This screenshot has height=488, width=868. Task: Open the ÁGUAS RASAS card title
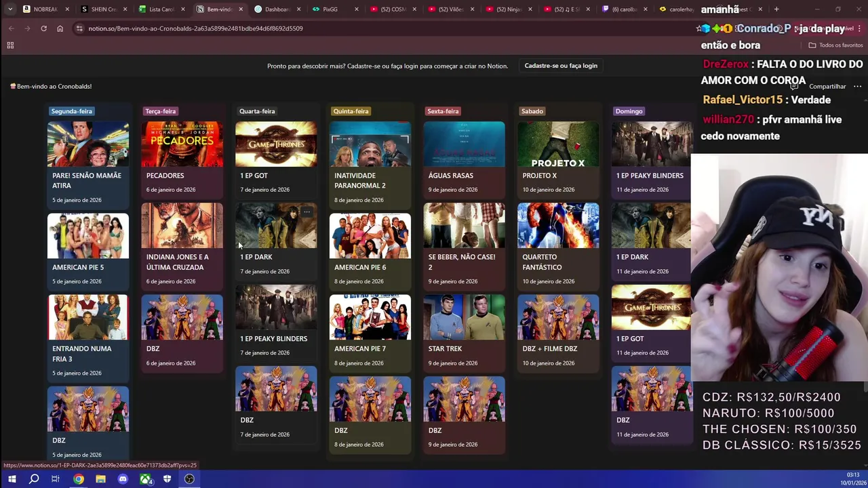pyautogui.click(x=451, y=176)
